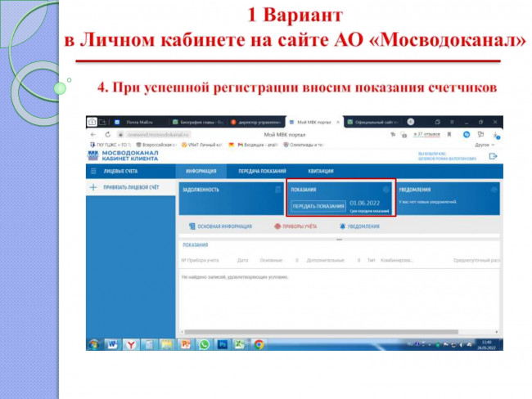
Task: Click the plus icon to link account
Action: coord(93,187)
